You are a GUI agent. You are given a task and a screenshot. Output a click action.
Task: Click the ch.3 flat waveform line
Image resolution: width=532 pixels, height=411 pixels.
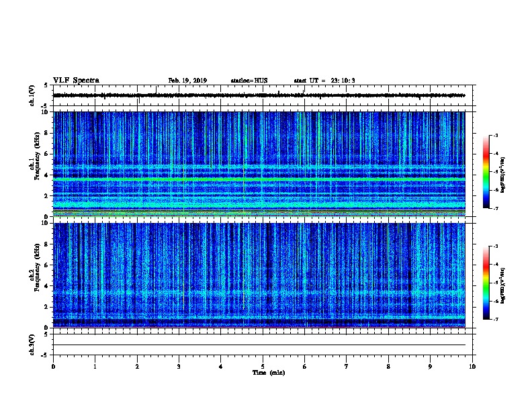coord(259,345)
